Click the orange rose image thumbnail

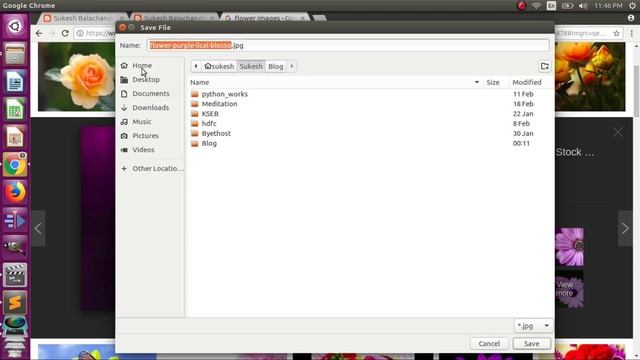pyautogui.click(x=76, y=77)
